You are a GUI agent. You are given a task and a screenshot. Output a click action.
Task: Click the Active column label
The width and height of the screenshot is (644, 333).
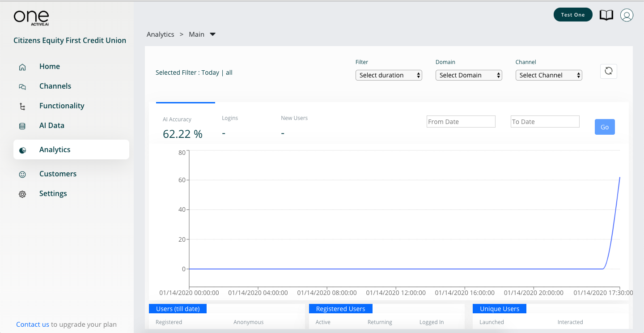[323, 322]
